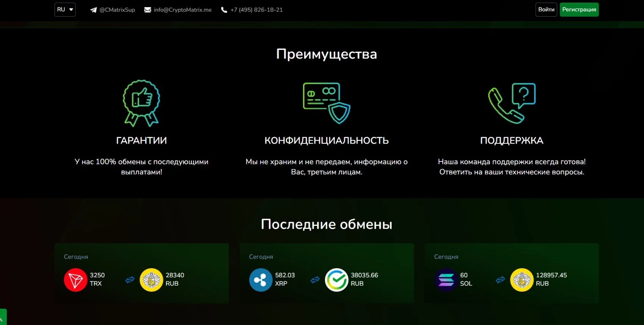This screenshot has width=644, height=325.
Task: Select the ГАРАНТИИ heading
Action: [x=142, y=141]
